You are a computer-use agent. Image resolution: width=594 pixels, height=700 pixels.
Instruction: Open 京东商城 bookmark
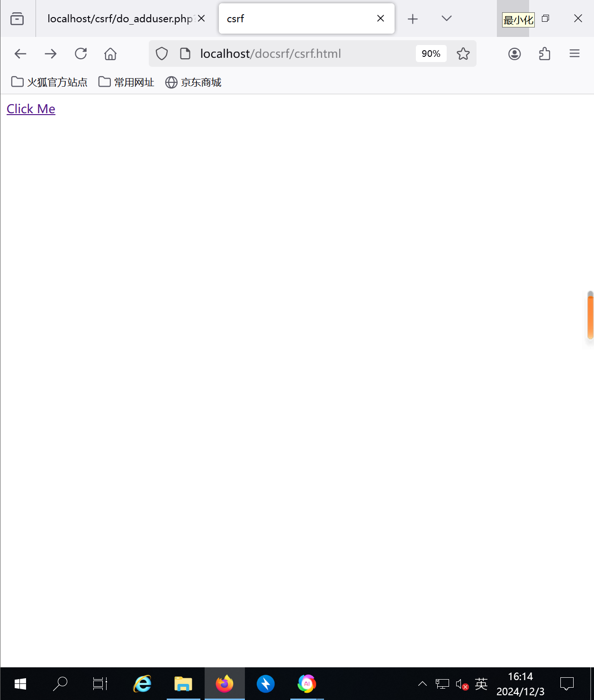pyautogui.click(x=193, y=82)
